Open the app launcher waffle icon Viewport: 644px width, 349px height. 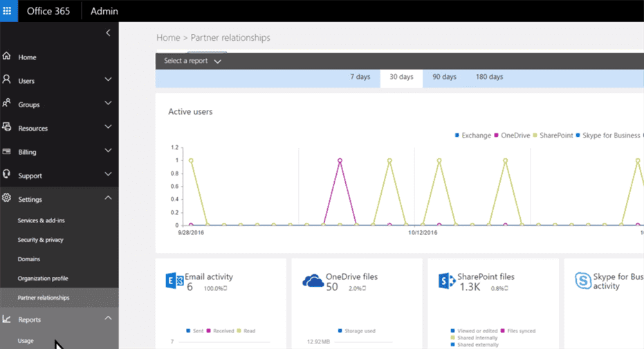pos(7,10)
